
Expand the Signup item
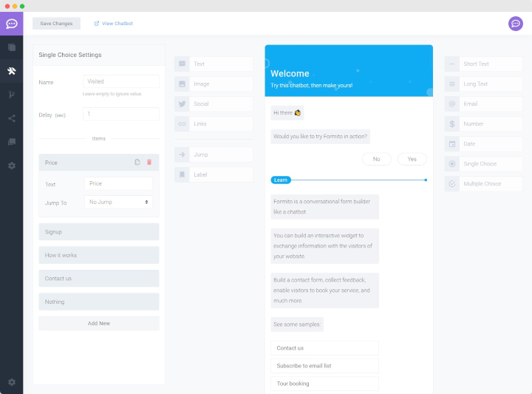99,232
